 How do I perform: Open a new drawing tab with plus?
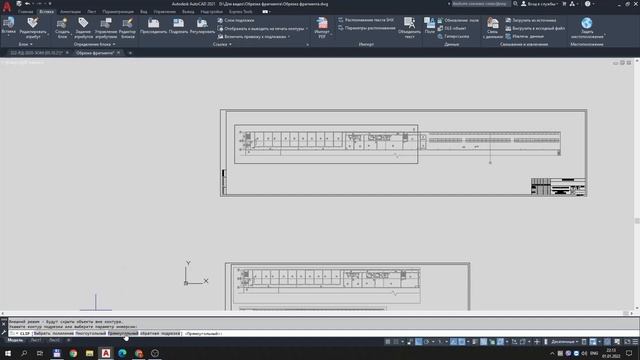coord(130,53)
